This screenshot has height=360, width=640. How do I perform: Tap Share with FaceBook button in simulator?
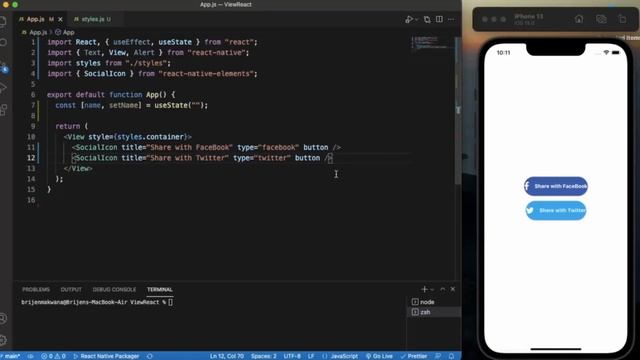[556, 186]
